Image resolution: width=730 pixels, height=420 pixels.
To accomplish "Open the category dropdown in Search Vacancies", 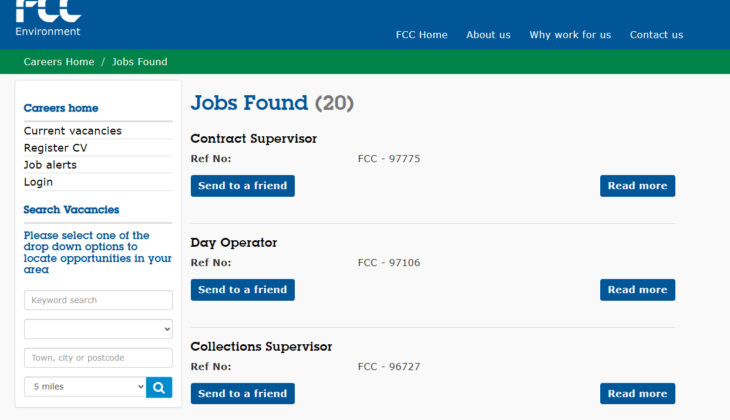I will click(x=98, y=329).
